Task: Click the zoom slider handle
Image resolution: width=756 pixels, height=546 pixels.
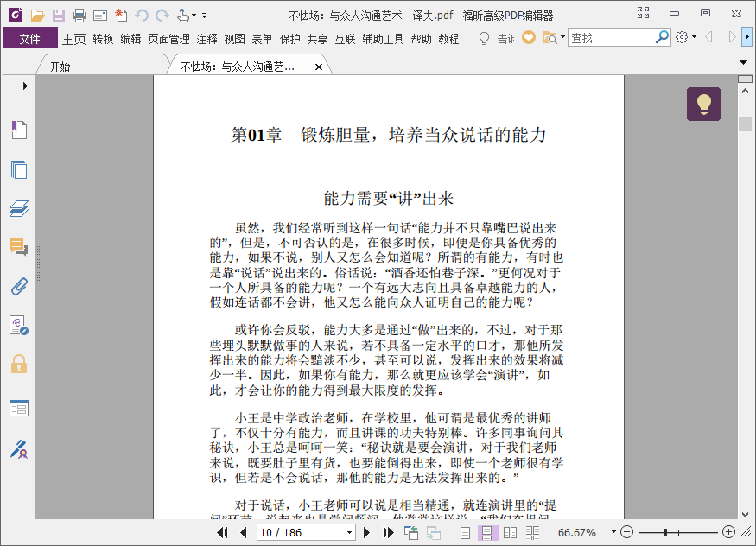Action: click(x=665, y=532)
